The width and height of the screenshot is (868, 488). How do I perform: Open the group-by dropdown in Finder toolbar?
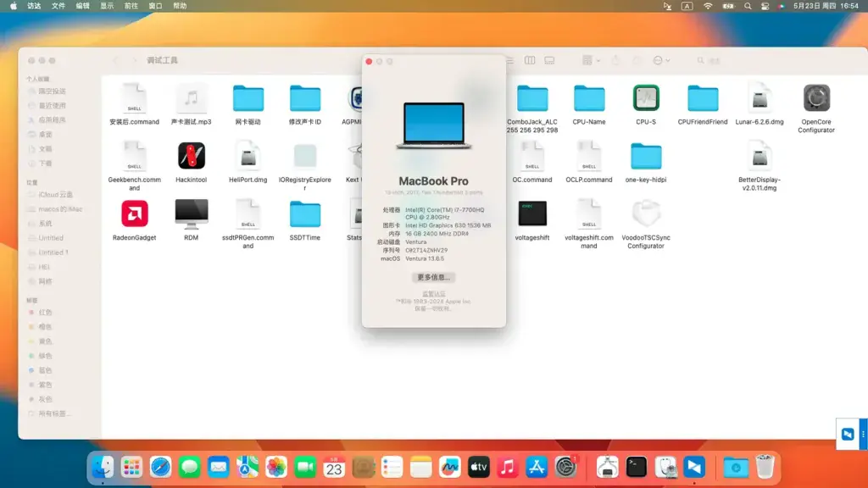591,60
